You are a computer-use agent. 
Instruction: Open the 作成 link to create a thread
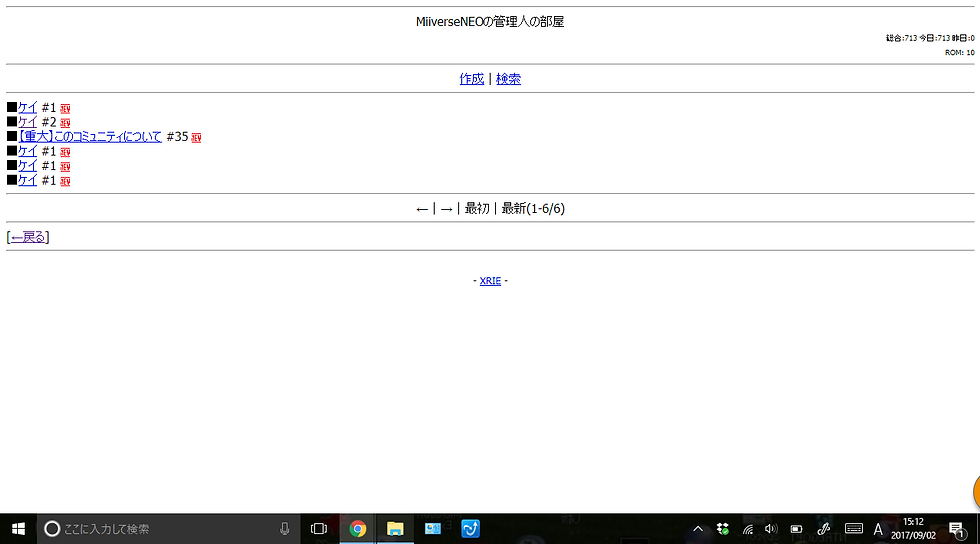click(471, 79)
